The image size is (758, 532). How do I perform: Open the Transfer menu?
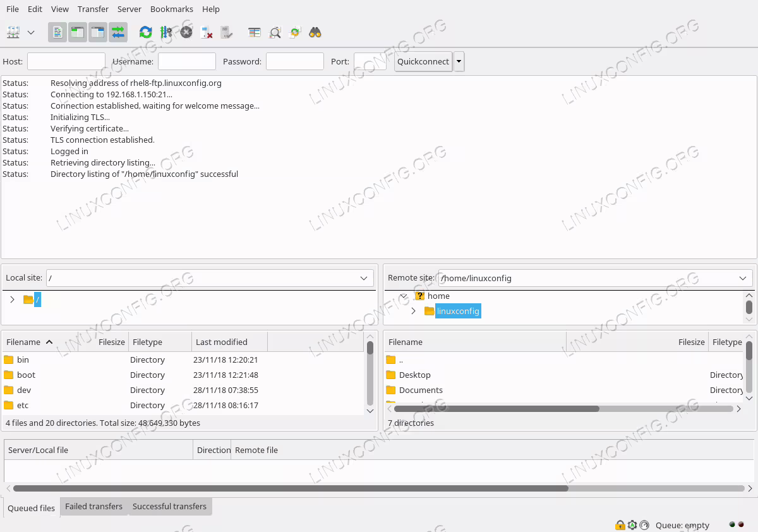click(x=93, y=9)
